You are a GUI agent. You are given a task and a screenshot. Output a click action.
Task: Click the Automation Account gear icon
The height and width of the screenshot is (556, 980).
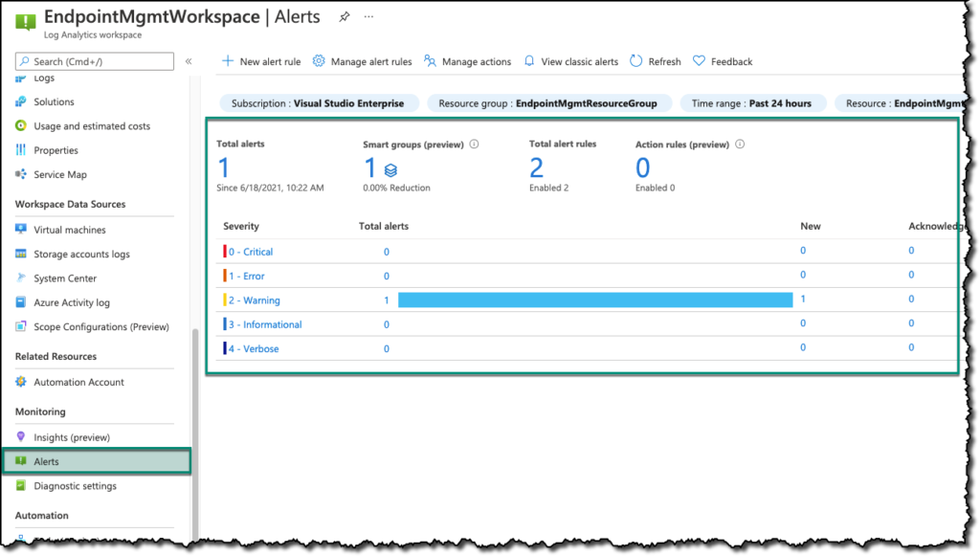(21, 382)
